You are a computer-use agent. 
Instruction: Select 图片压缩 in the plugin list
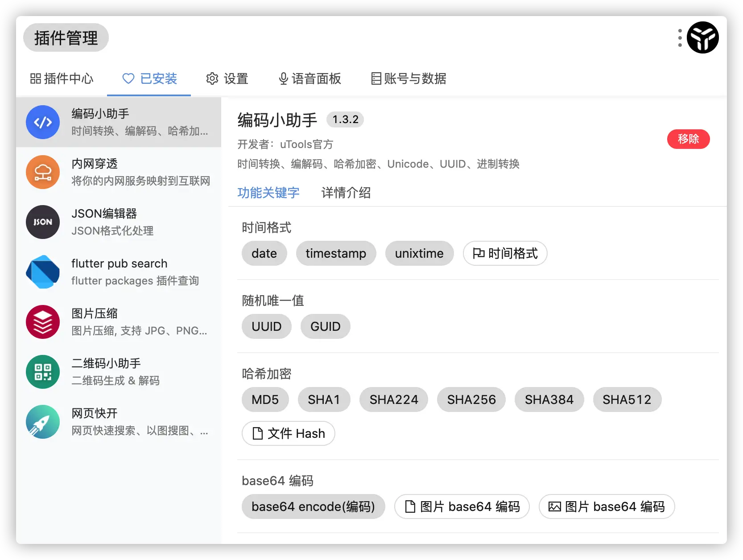(119, 322)
